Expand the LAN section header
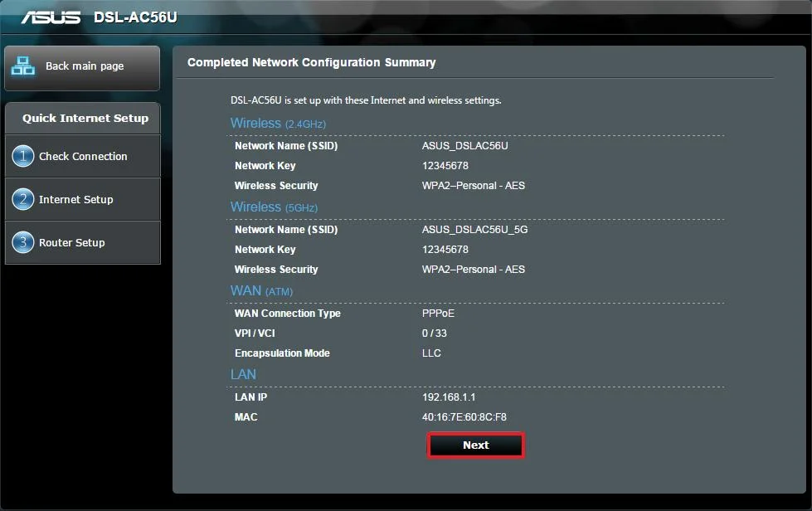812x511 pixels. coord(243,374)
